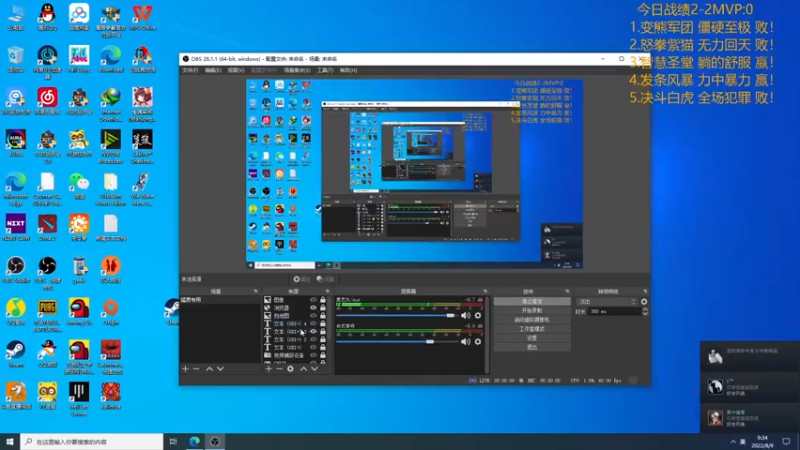Screen dimensions: 800x450
Task: Mute the microphone/Aux audio channel
Action: click(x=465, y=315)
